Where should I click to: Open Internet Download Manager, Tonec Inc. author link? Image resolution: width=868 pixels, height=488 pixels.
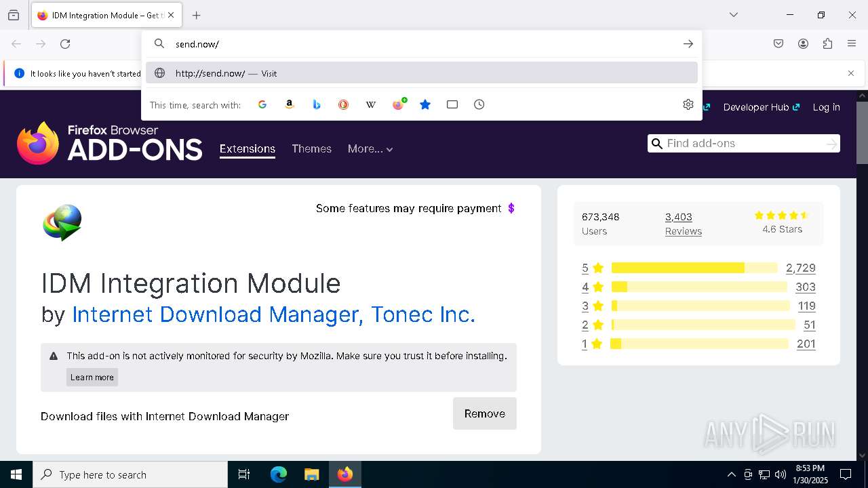(273, 314)
